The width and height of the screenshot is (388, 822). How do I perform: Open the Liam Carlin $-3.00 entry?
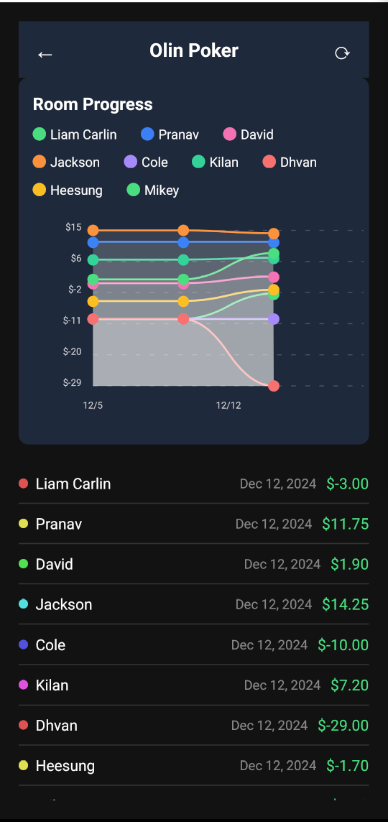point(194,483)
